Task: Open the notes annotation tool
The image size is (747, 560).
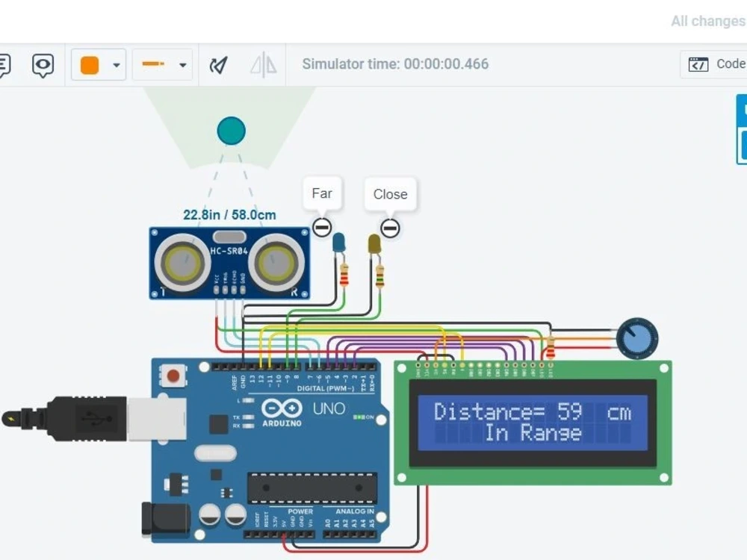Action: (x=4, y=65)
